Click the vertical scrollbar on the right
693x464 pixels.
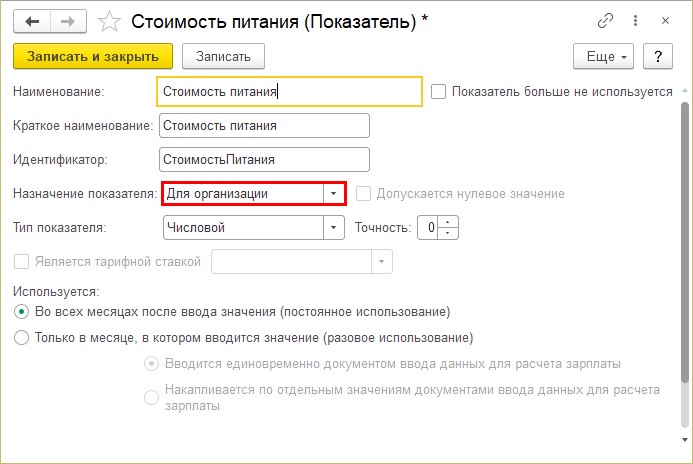(685, 243)
